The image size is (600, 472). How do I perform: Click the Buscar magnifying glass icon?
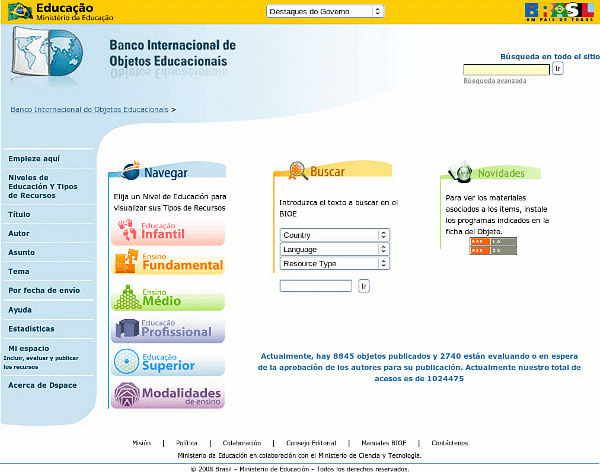click(298, 171)
